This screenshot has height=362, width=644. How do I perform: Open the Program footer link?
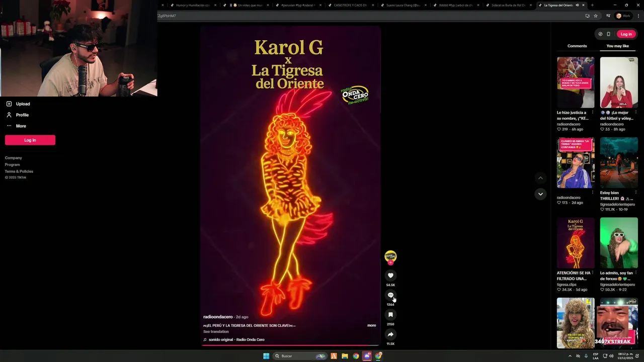[x=13, y=164]
